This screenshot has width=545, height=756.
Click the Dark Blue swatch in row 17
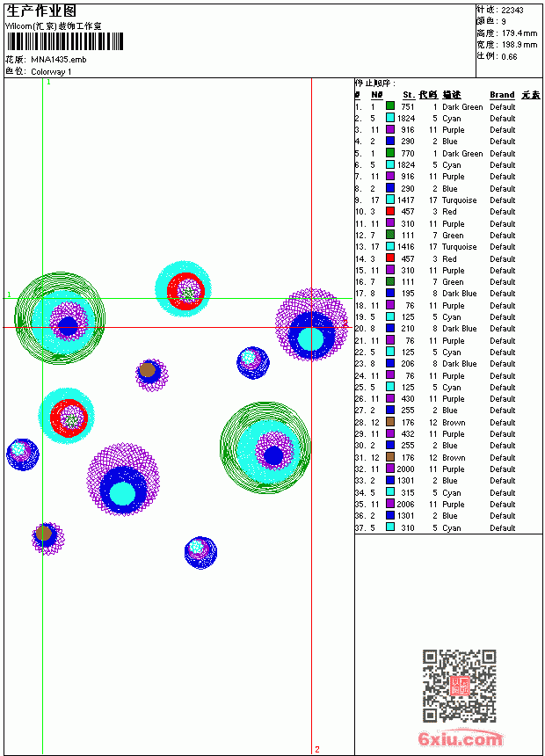390,293
